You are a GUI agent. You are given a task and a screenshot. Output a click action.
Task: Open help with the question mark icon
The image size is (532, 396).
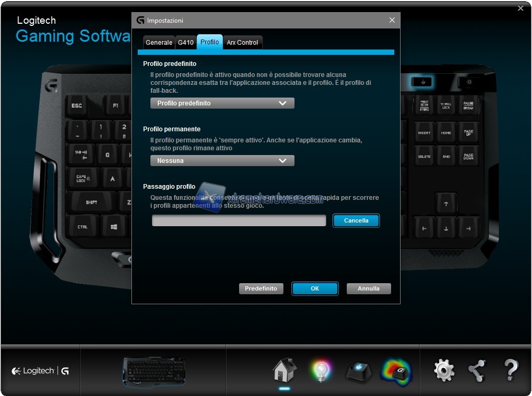[x=510, y=371]
